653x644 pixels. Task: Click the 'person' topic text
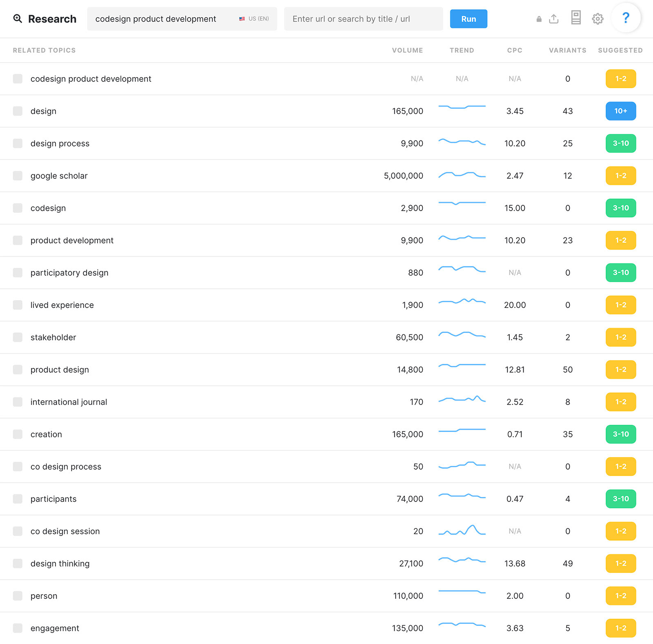tap(44, 596)
